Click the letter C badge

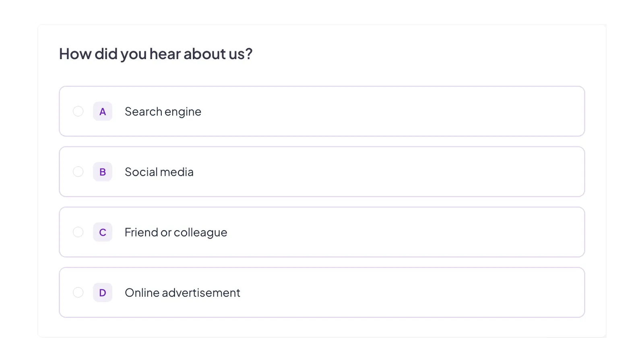pos(103,232)
